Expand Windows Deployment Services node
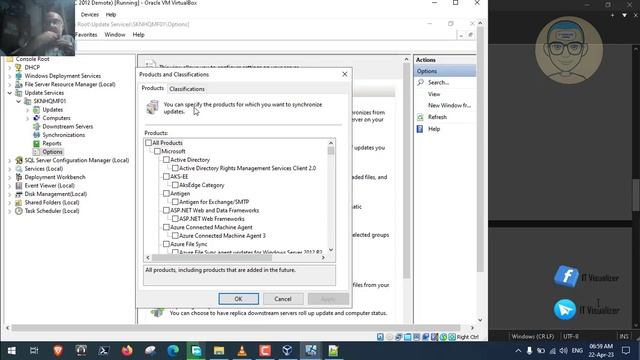 click(10, 76)
